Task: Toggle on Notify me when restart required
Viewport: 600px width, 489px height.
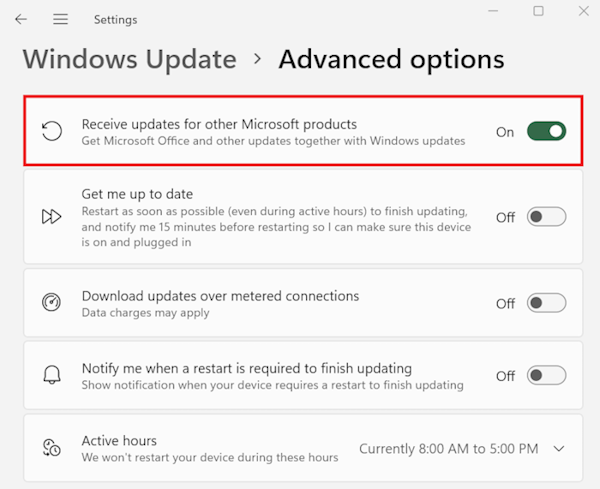Action: click(546, 376)
